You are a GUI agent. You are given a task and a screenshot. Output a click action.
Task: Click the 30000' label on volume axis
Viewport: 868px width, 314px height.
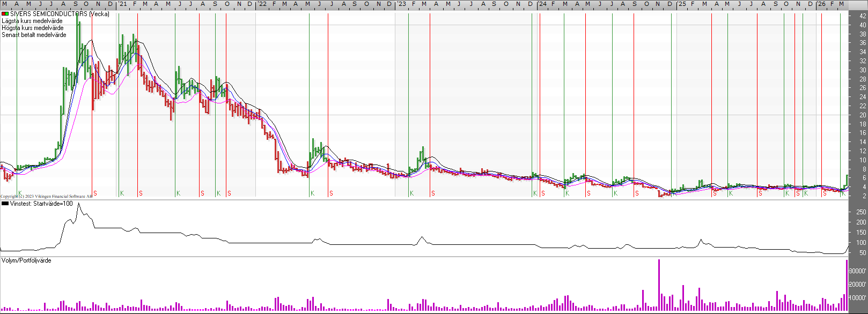858,272
